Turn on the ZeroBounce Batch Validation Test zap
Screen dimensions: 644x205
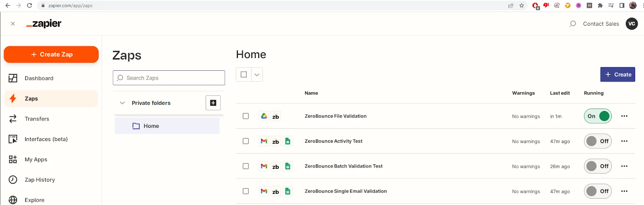click(598, 166)
